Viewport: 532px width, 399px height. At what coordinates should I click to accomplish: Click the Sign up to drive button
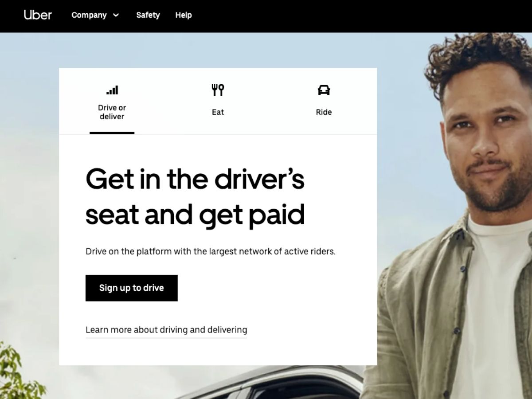point(132,288)
